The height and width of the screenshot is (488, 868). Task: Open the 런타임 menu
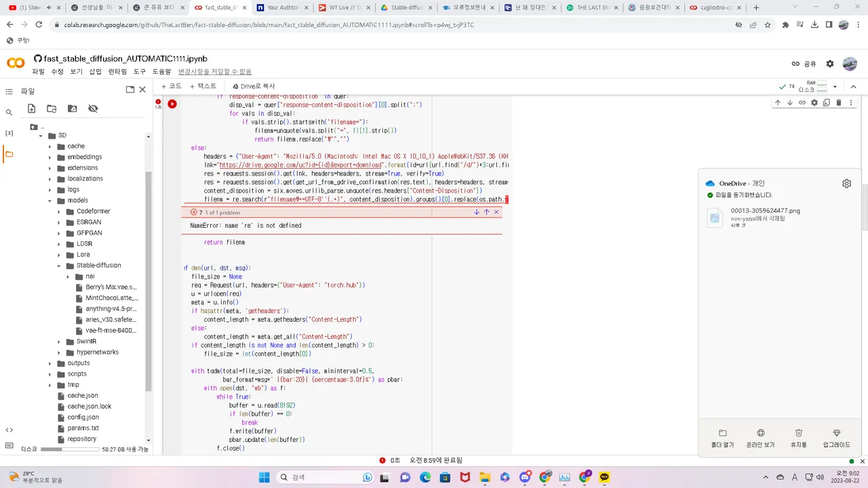pos(117,72)
